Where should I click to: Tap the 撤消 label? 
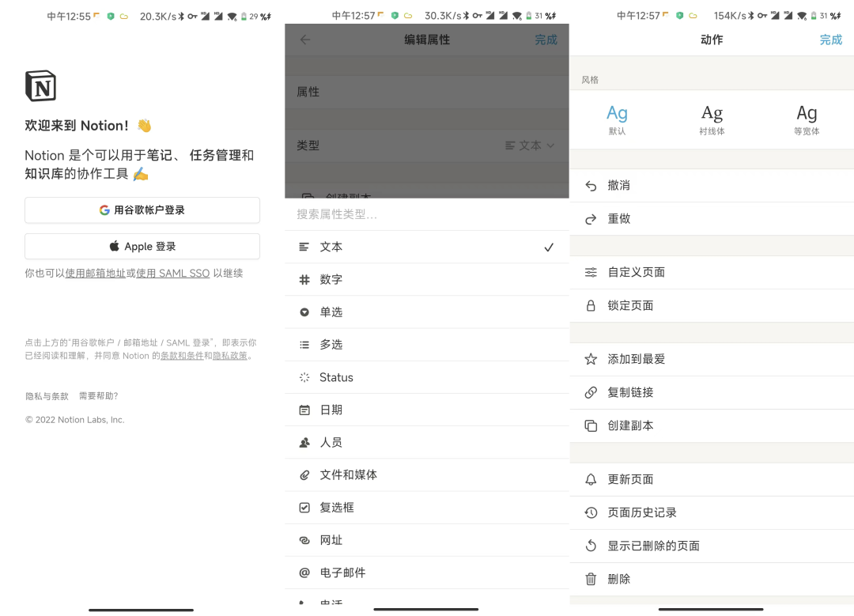click(618, 185)
